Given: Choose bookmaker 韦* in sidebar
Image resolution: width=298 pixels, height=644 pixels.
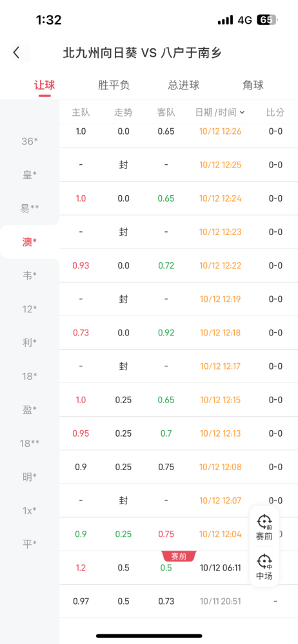Looking at the screenshot, I should coord(30,276).
